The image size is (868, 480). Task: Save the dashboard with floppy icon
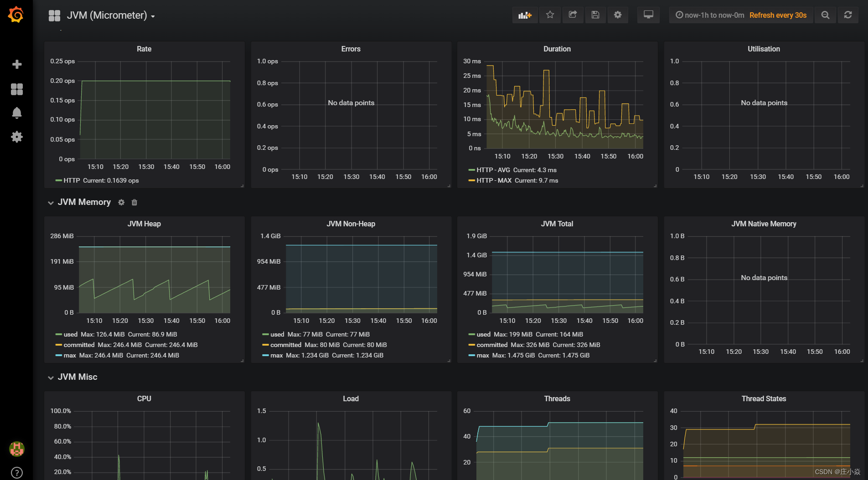(595, 15)
